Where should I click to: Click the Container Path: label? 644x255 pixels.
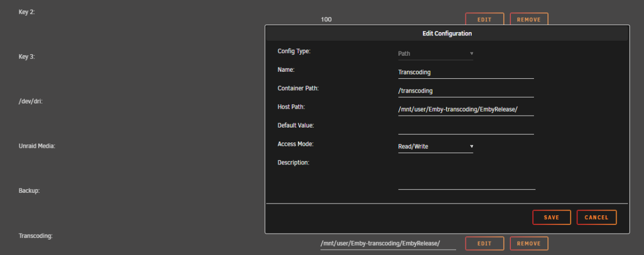click(x=299, y=88)
